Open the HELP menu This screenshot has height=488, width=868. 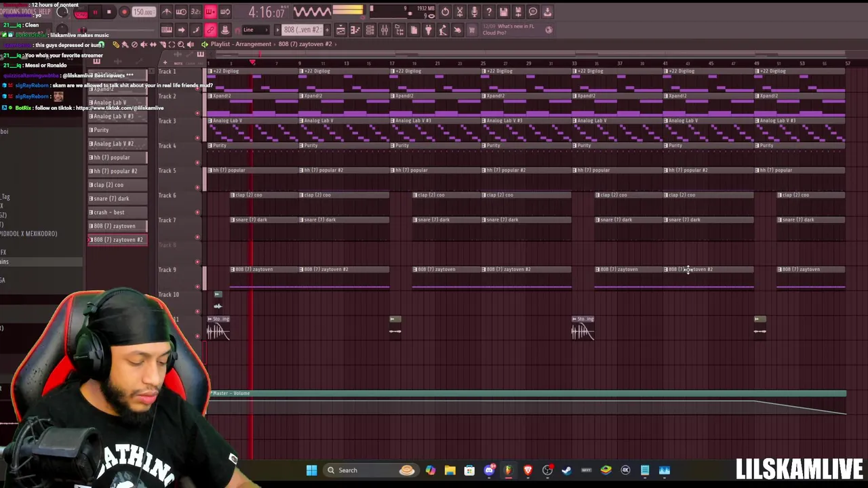[x=45, y=12]
